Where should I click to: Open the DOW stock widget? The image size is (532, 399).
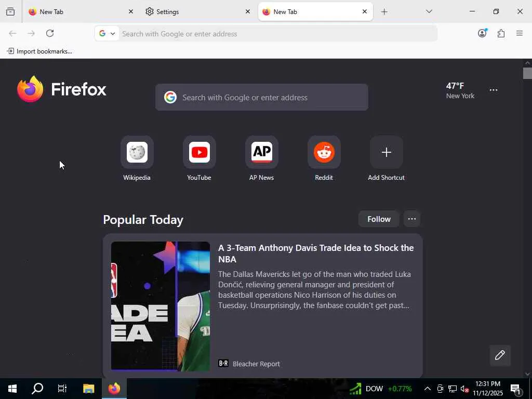[381, 389]
